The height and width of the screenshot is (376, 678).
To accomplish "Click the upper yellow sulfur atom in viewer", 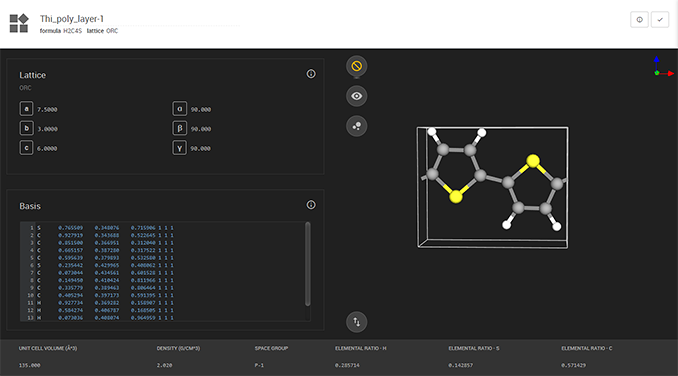I will (x=533, y=161).
